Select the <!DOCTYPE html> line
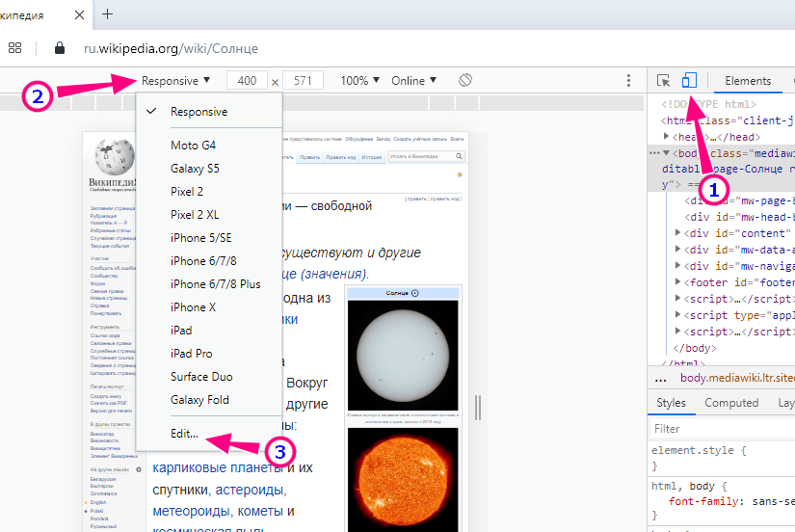This screenshot has height=532, width=795. [708, 104]
